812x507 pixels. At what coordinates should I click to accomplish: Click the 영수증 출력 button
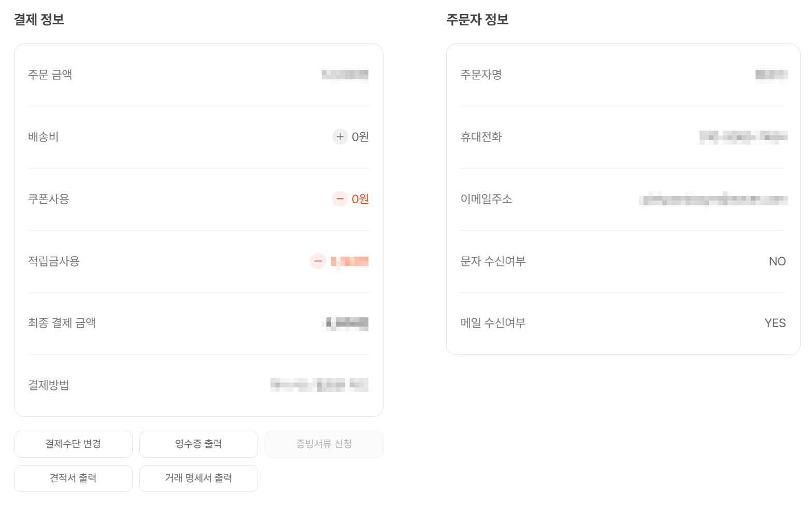point(198,444)
